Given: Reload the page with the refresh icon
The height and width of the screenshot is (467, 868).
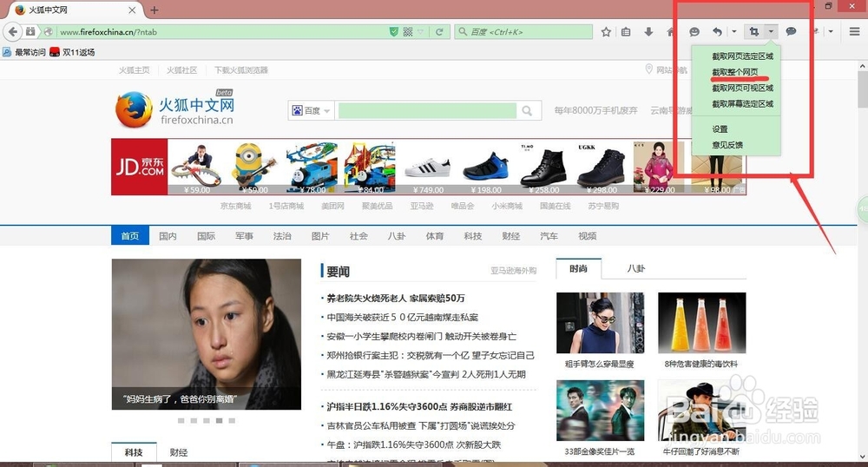Looking at the screenshot, I should point(439,32).
